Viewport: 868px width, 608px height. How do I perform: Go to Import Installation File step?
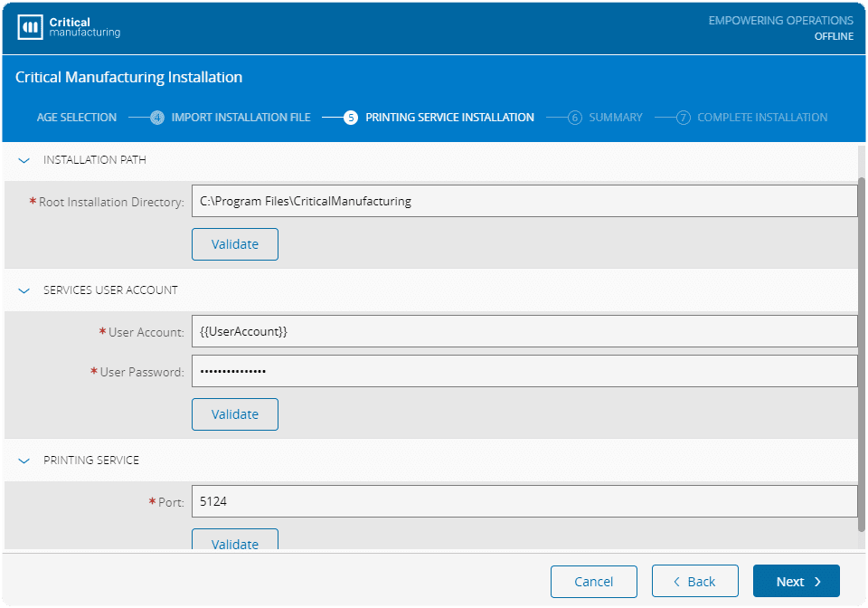241,118
